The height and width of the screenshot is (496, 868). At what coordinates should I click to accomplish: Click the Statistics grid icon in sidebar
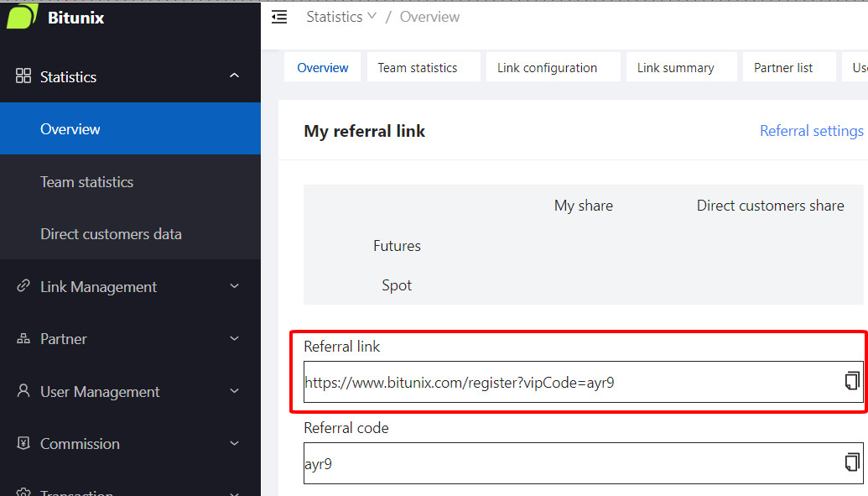coord(23,76)
